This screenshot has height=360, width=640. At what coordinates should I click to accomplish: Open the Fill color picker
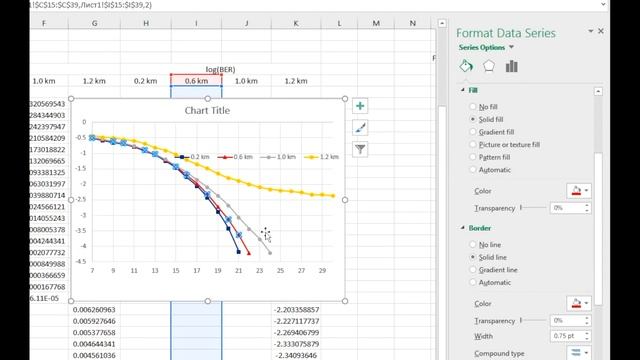point(579,191)
